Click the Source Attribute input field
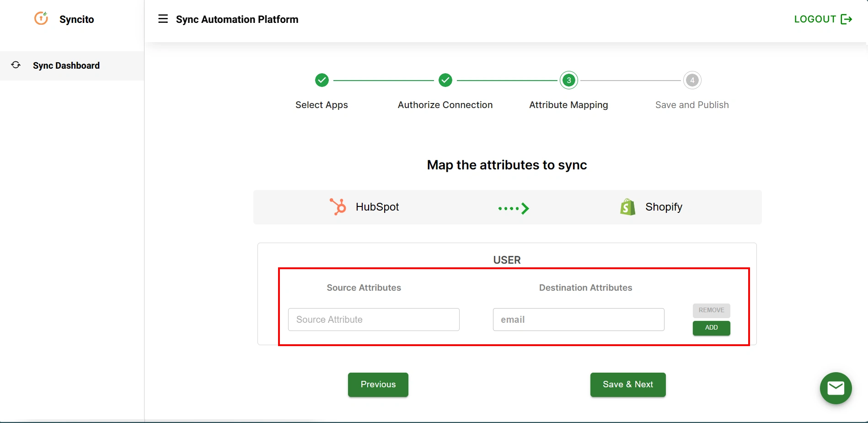 point(373,319)
